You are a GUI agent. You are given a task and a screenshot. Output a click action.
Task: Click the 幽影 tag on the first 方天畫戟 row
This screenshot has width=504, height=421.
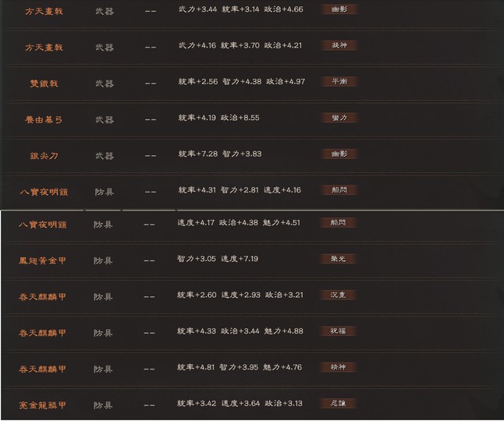pyautogui.click(x=339, y=9)
